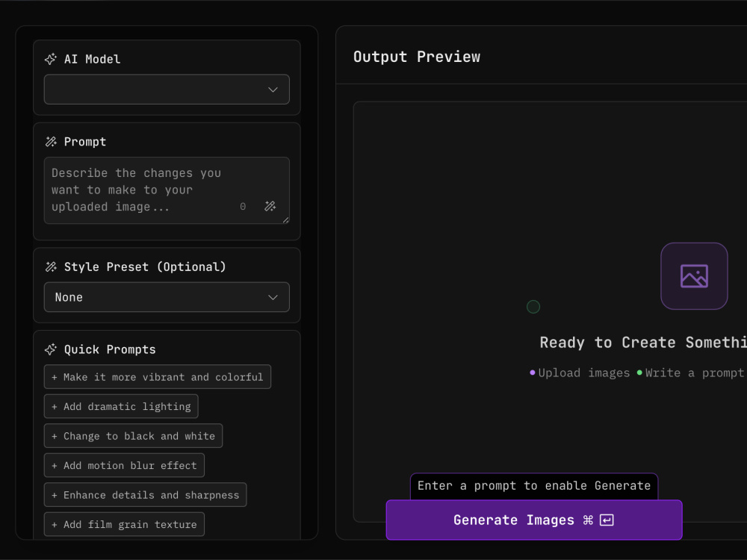The width and height of the screenshot is (747, 560).
Task: Click the prompt character counter '0'
Action: tap(243, 207)
